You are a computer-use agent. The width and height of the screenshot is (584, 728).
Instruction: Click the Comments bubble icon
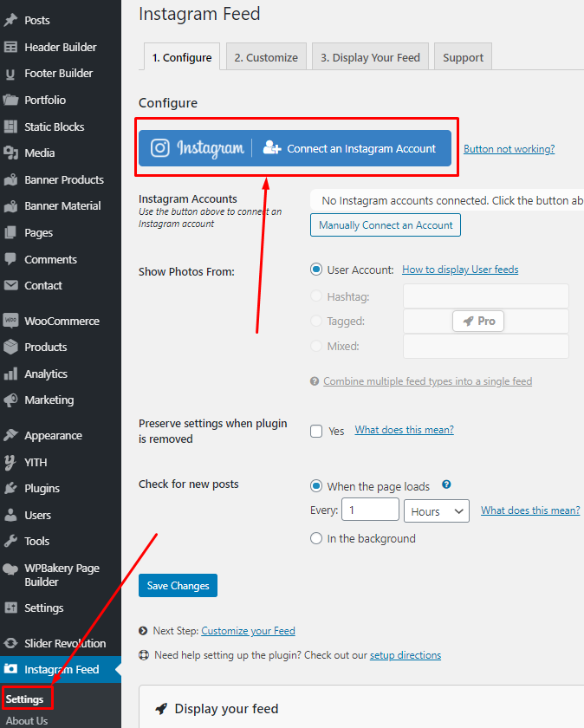tap(10, 259)
